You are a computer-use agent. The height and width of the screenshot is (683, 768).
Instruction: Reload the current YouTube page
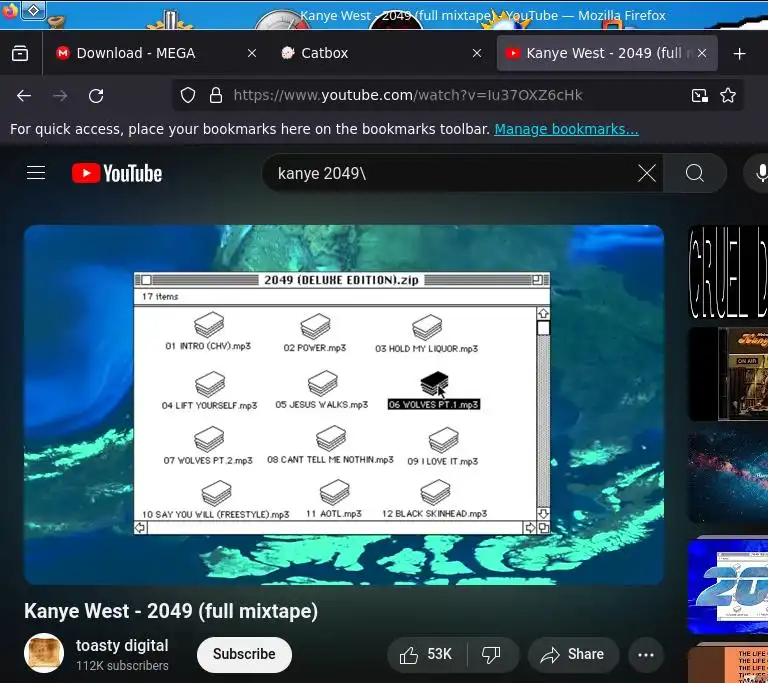(96, 96)
